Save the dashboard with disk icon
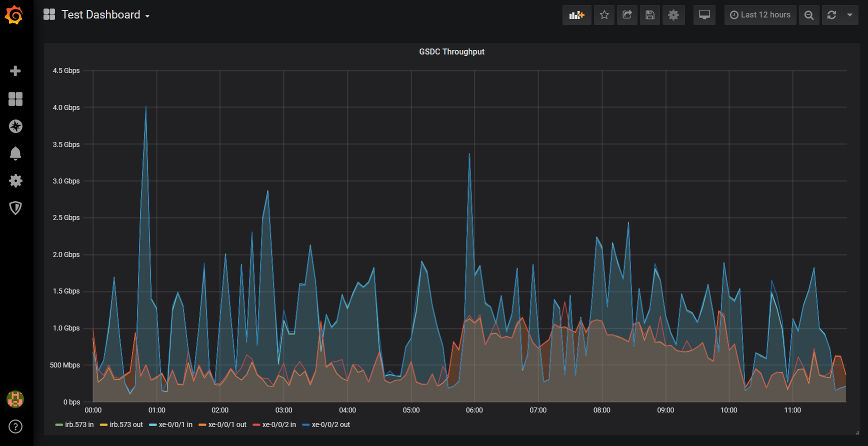The width and height of the screenshot is (868, 446). [x=650, y=15]
